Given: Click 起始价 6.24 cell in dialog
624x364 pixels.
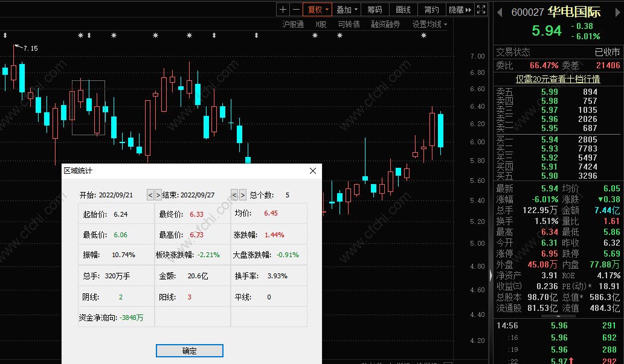Looking at the screenshot, I should pos(116,214).
